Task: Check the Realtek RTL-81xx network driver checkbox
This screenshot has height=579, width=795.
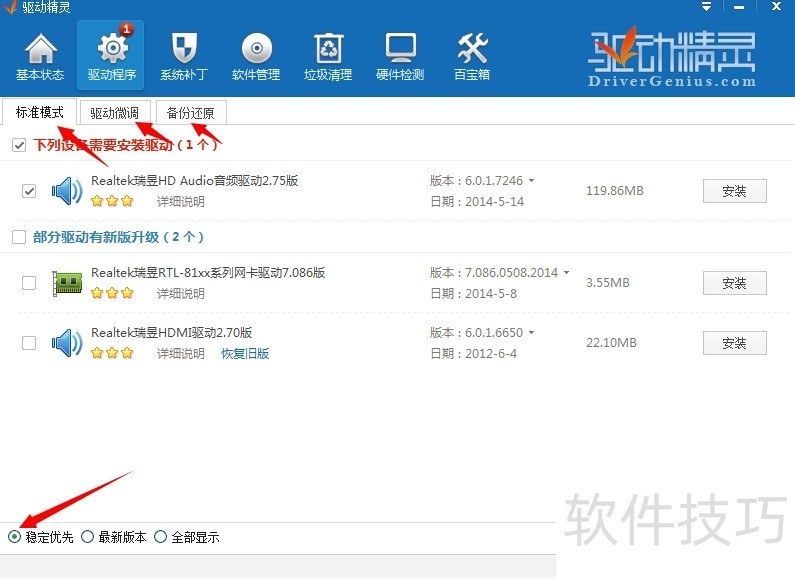Action: 29,283
